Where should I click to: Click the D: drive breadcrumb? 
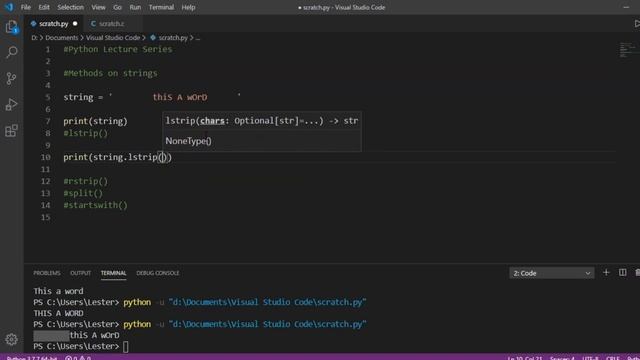tap(34, 38)
